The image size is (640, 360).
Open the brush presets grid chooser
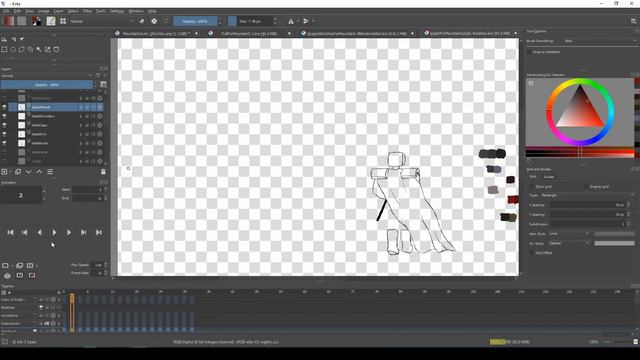click(x=63, y=21)
